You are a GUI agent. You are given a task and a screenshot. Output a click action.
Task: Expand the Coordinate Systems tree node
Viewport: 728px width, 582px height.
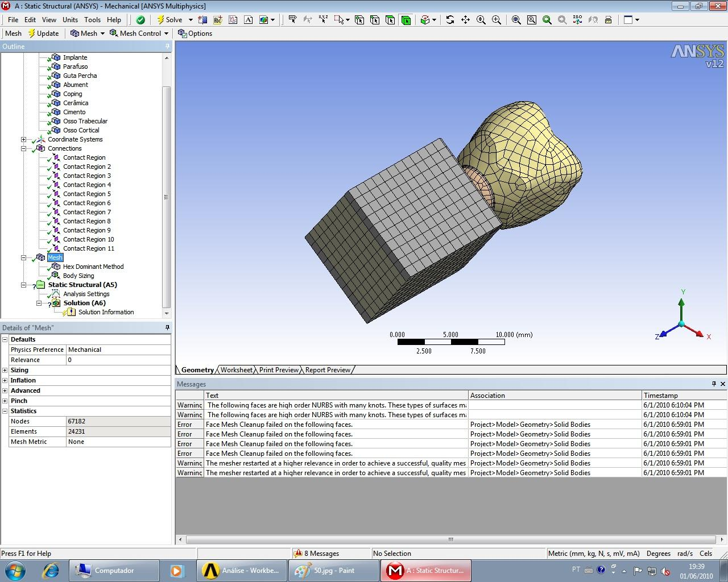point(23,139)
